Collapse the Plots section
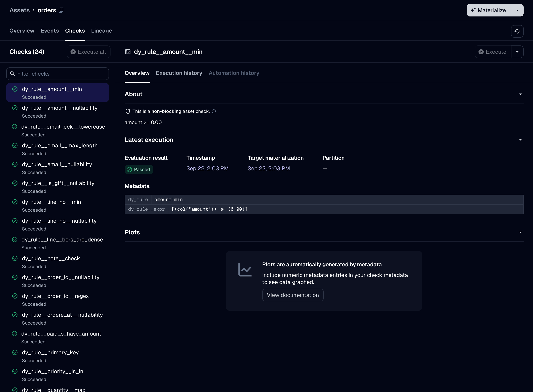This screenshot has height=392, width=533. click(520, 232)
